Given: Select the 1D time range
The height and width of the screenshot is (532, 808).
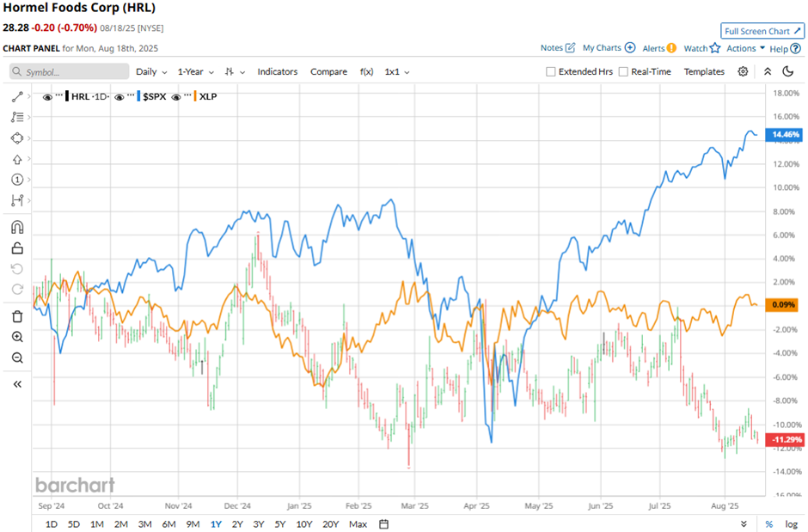Looking at the screenshot, I should coord(52,523).
